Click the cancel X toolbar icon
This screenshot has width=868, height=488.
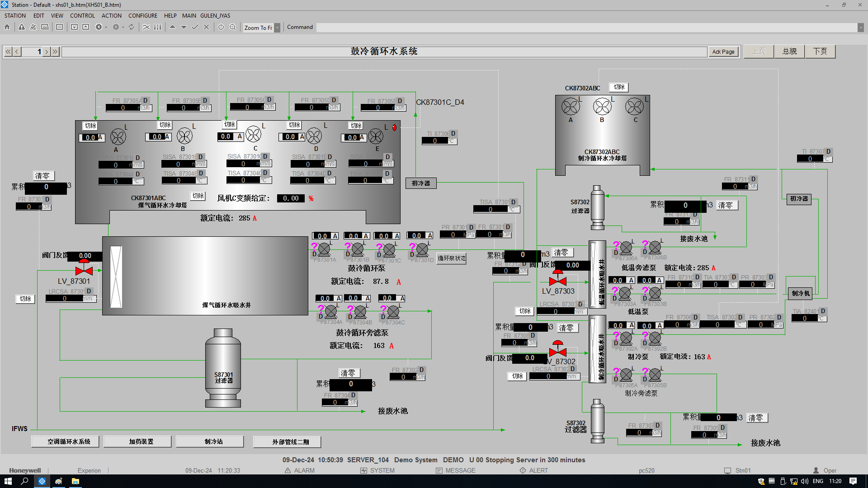(x=206, y=27)
